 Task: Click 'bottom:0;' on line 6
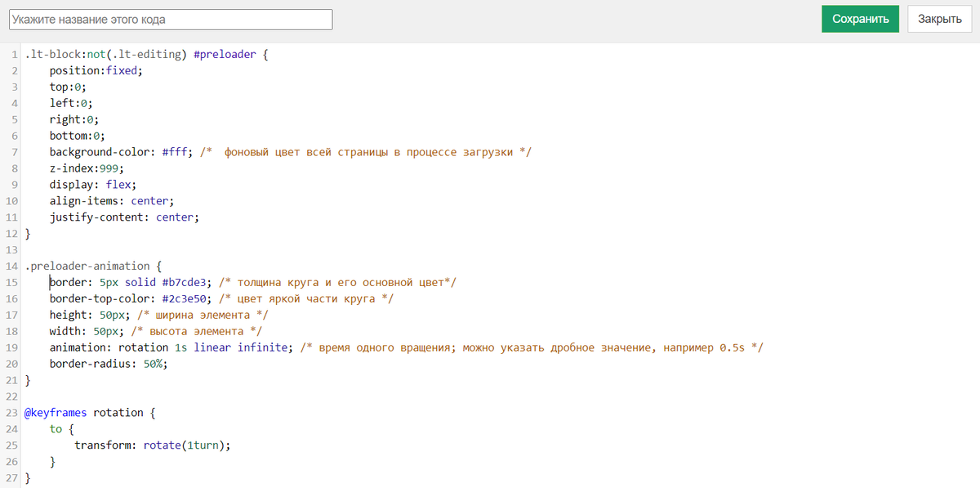click(x=78, y=136)
